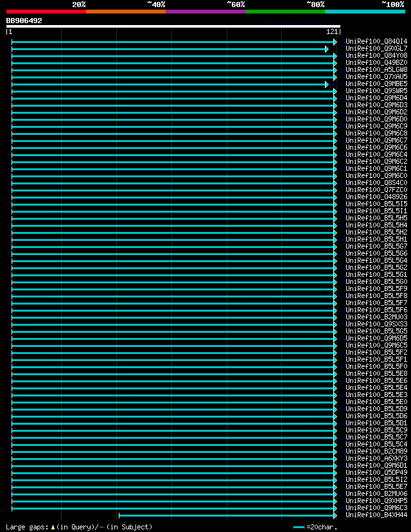The height and width of the screenshot is (532, 411).
Task: Open hit UniRef100_Q84Y08
Action: pyautogui.click(x=376, y=56)
